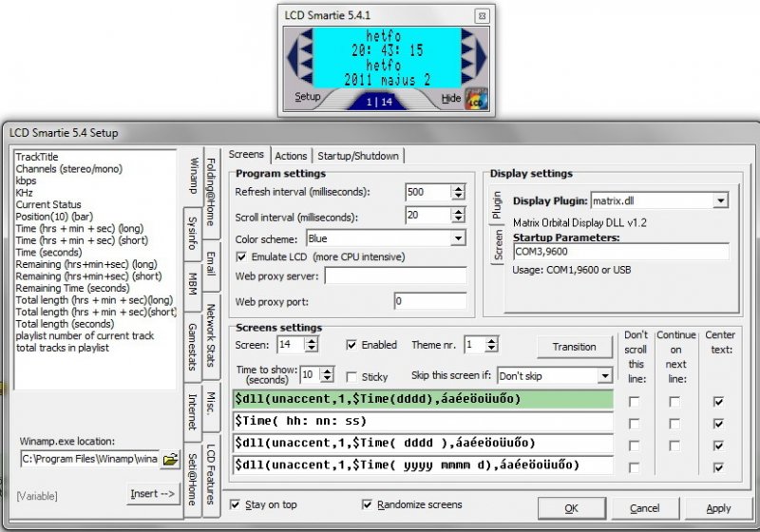
Task: Toggle the Stay on top checkbox
Action: (235, 504)
